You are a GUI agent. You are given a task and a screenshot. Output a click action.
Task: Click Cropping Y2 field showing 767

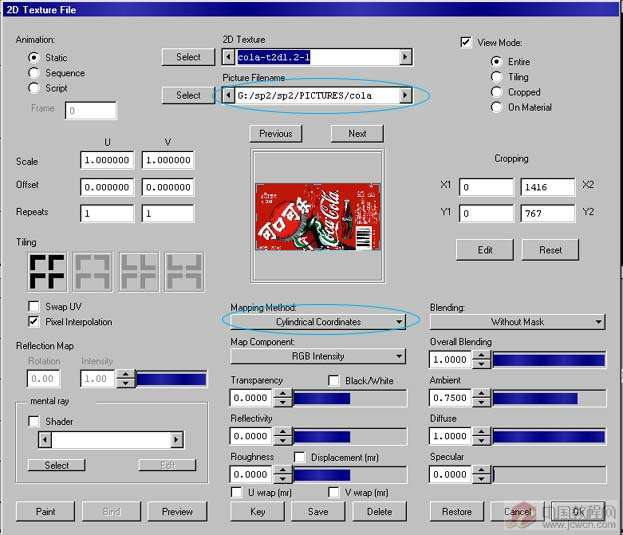click(x=548, y=214)
